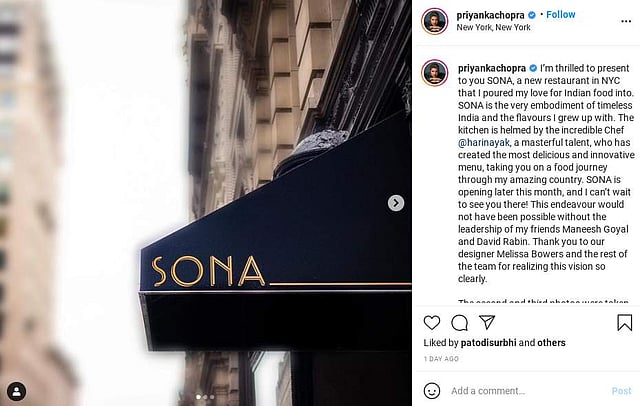640x406 pixels.
Task: View tagged people icon on photo
Action: pyautogui.click(x=17, y=391)
